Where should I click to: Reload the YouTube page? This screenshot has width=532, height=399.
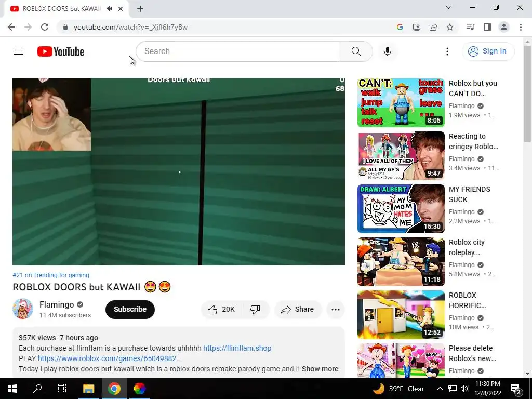coord(45,27)
